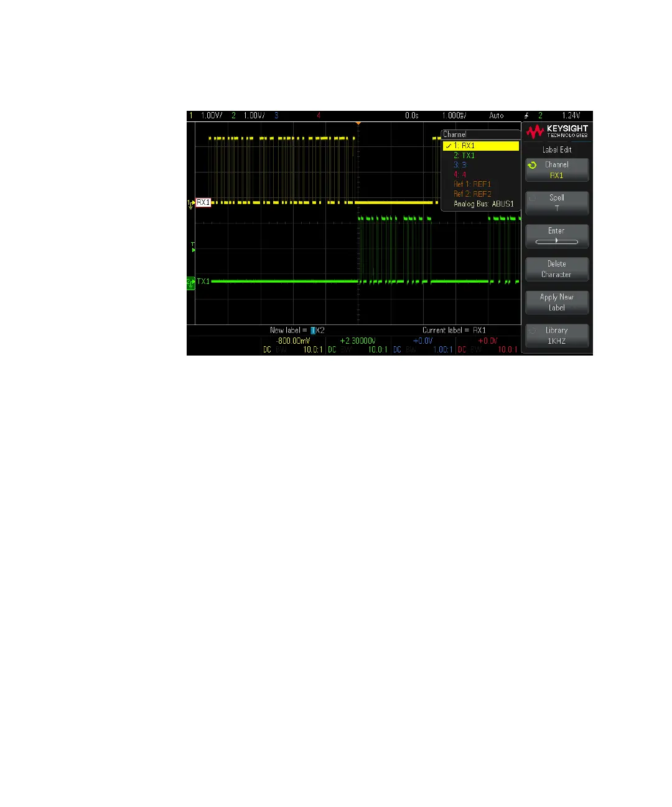Click the '+2.30000V' offset value
The image size is (672, 807).
point(358,341)
